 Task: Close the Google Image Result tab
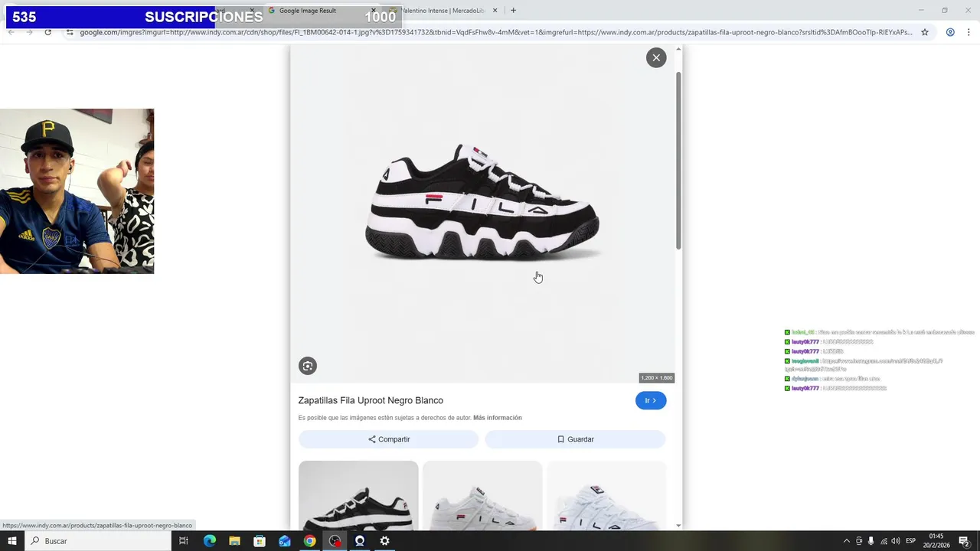pos(374,11)
